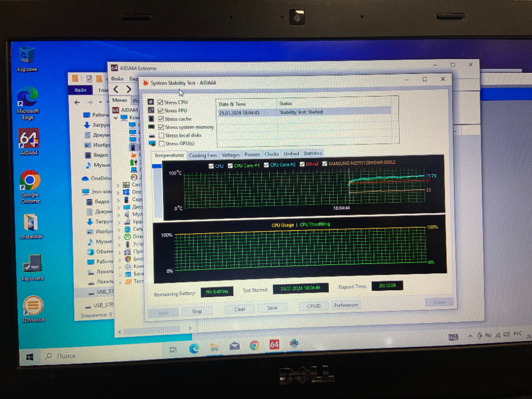This screenshot has height=399, width=532.
Task: Toggle the DIMM temperature graph checkbox
Action: [302, 164]
